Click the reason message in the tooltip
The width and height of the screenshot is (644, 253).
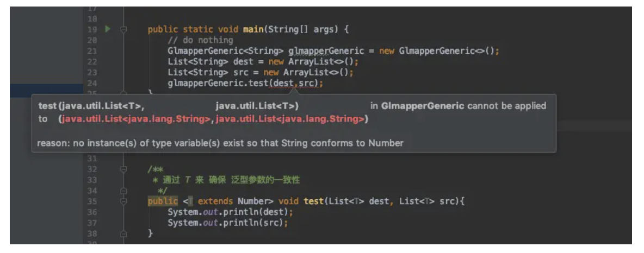coord(220,143)
